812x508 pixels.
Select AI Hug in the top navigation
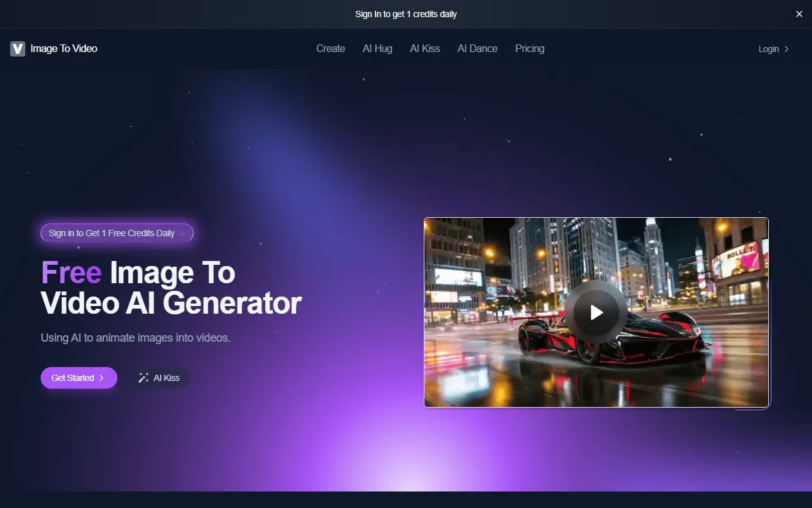[377, 48]
